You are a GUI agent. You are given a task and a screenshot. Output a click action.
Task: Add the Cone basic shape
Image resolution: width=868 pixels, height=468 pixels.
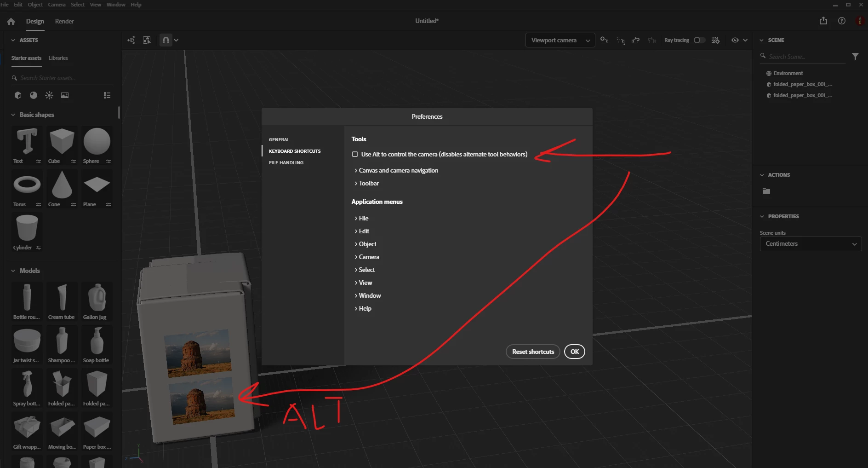pyautogui.click(x=62, y=184)
